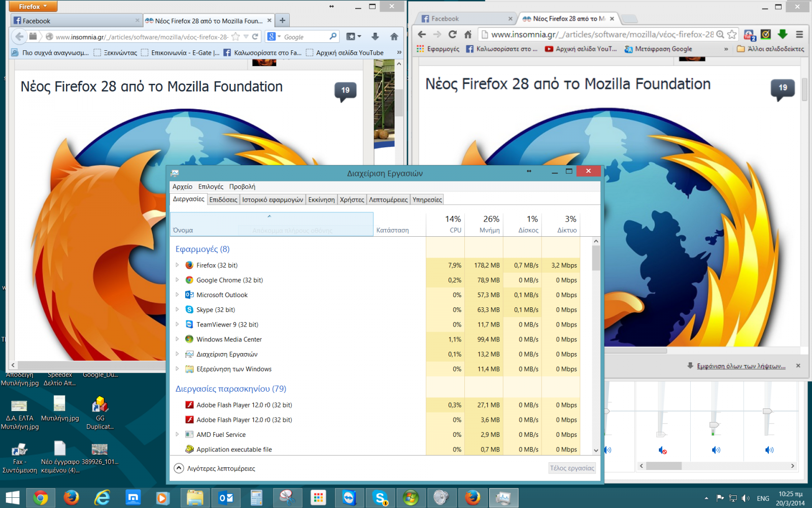Go back in the Firefox window

click(19, 37)
